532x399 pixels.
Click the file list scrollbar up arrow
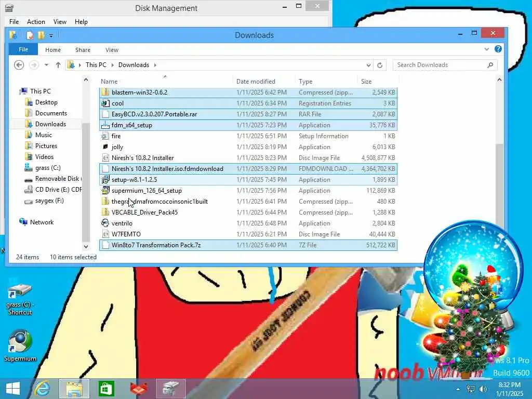pyautogui.click(x=499, y=80)
